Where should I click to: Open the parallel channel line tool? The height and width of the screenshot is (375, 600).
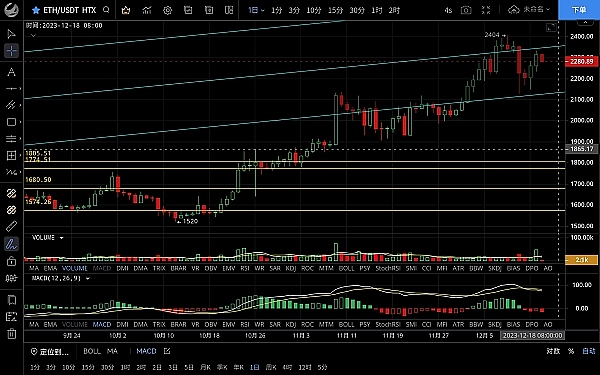click(11, 104)
